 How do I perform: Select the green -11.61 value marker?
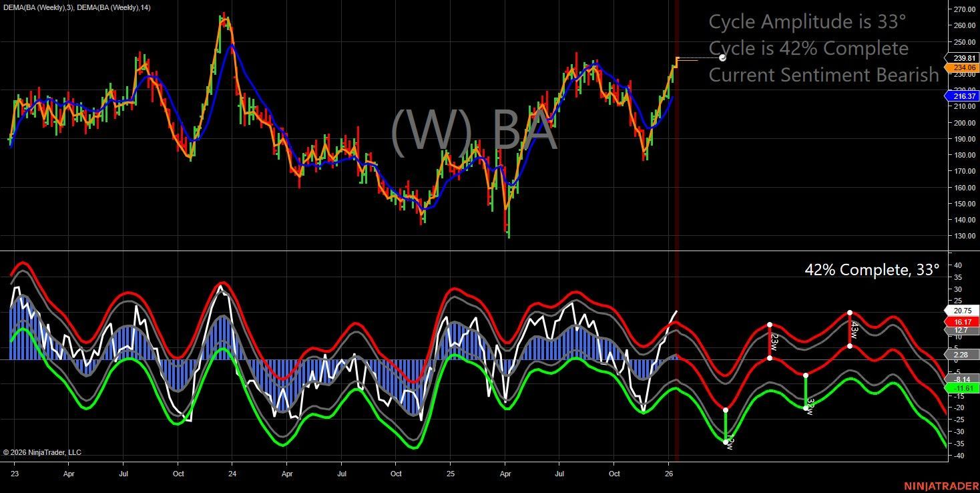pyautogui.click(x=961, y=387)
